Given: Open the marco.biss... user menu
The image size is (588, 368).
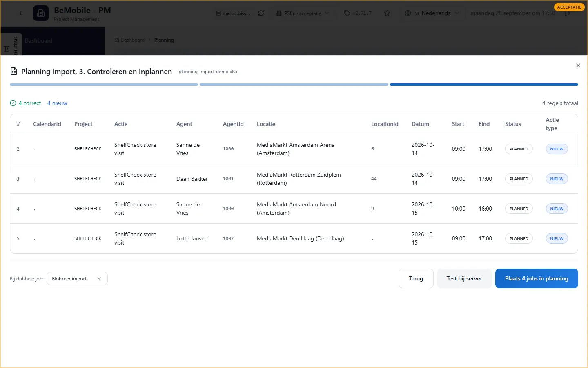Looking at the screenshot, I should click(233, 13).
